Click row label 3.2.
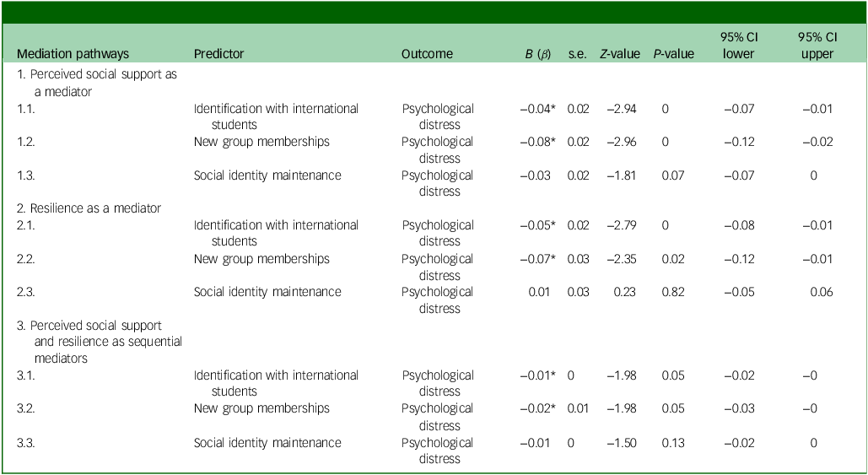Screen dimensions: 868x475 click(x=27, y=409)
